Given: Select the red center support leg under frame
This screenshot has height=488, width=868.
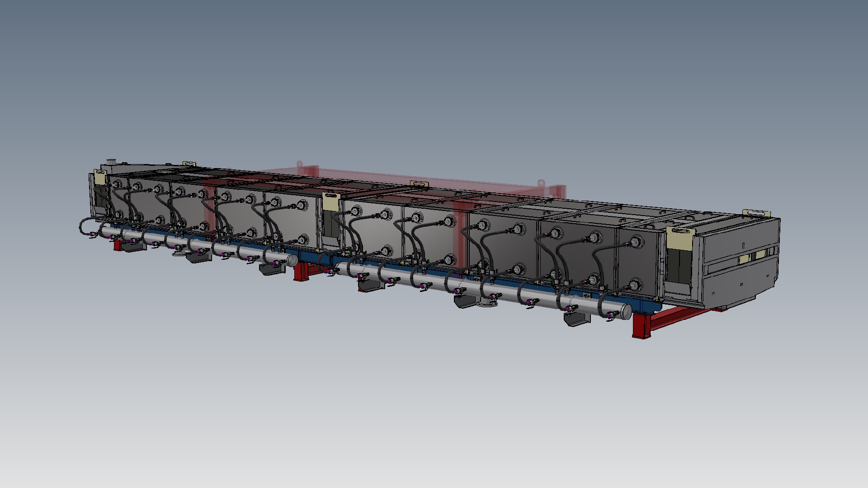Looking at the screenshot, I should pos(302,272).
